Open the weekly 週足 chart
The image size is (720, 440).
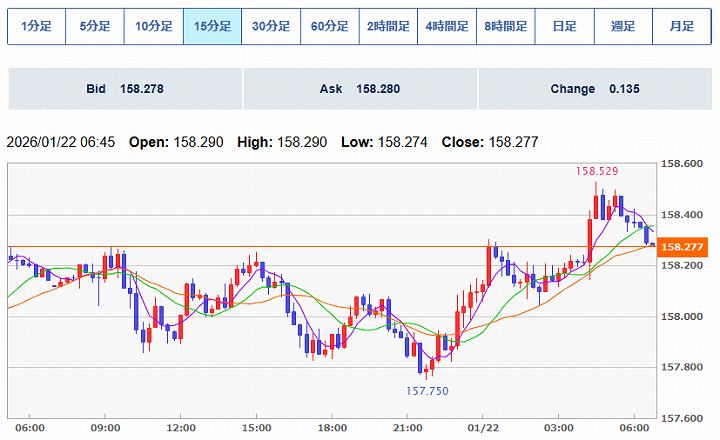click(622, 27)
